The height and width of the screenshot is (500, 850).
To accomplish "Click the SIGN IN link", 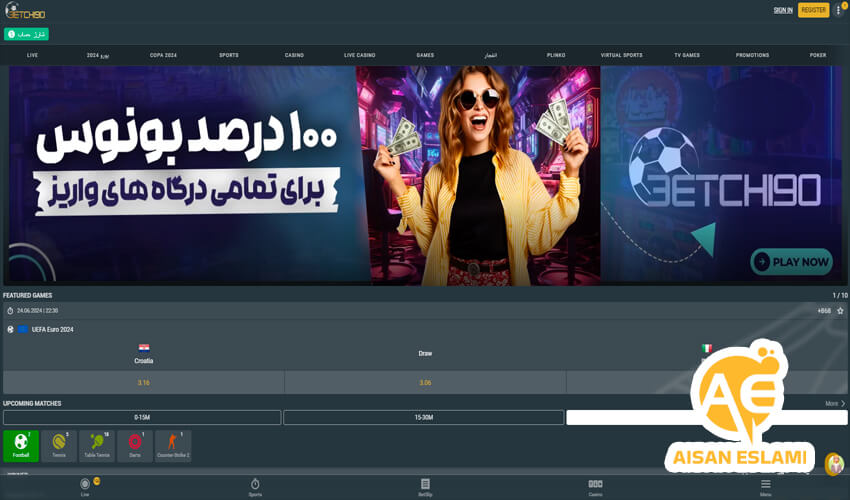I will (x=783, y=10).
